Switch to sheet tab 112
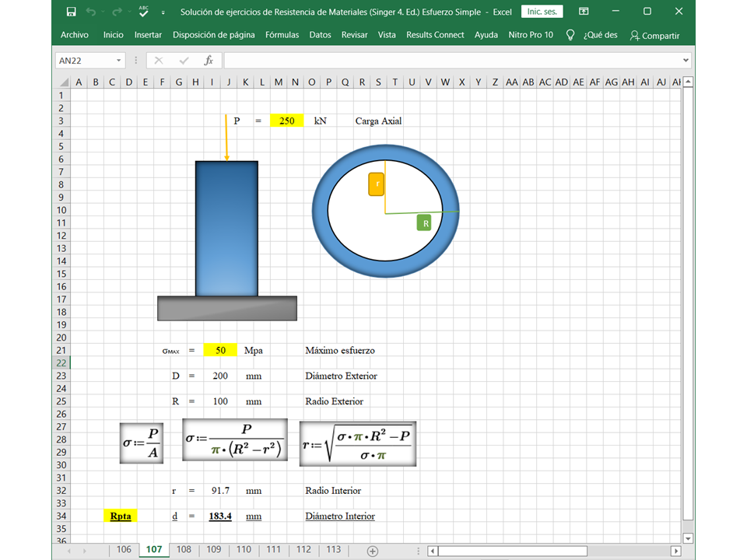This screenshot has height=560, width=747. point(303,550)
